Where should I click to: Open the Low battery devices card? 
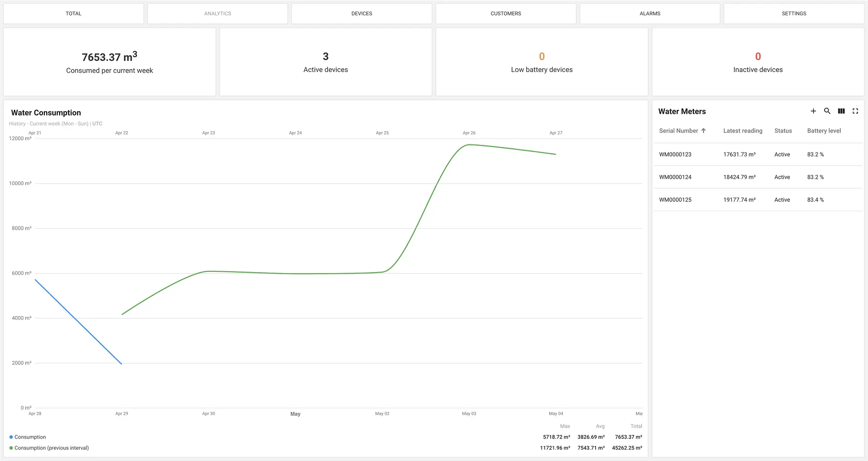(542, 62)
